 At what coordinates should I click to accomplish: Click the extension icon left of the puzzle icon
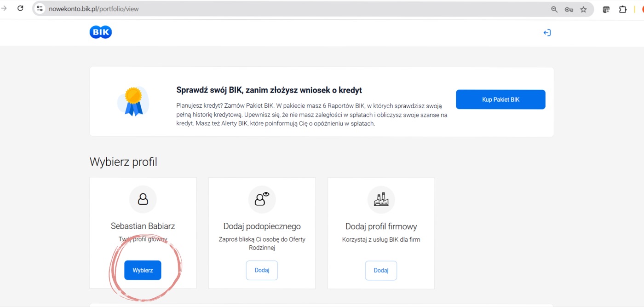click(x=606, y=9)
